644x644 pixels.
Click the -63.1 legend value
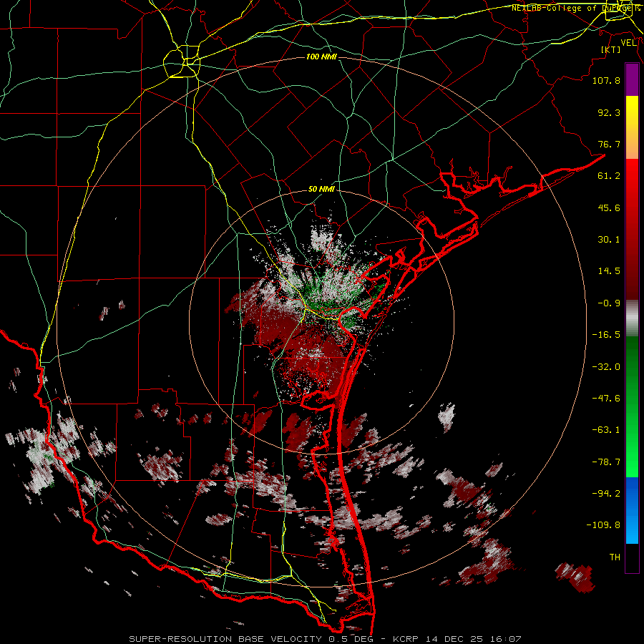click(606, 430)
